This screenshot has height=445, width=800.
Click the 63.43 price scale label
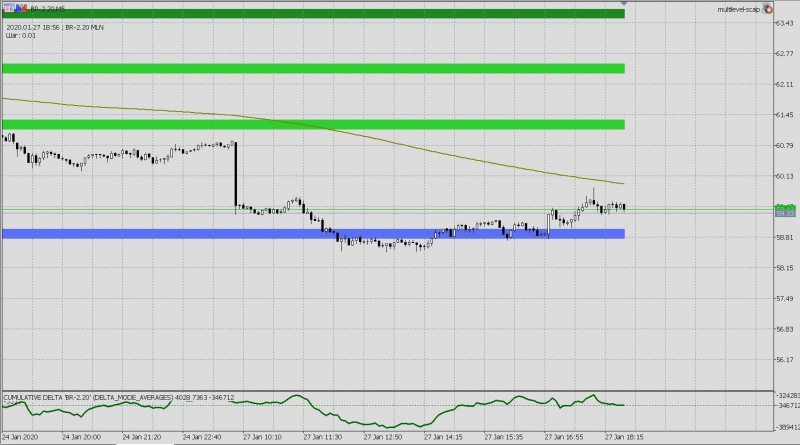(785, 23)
